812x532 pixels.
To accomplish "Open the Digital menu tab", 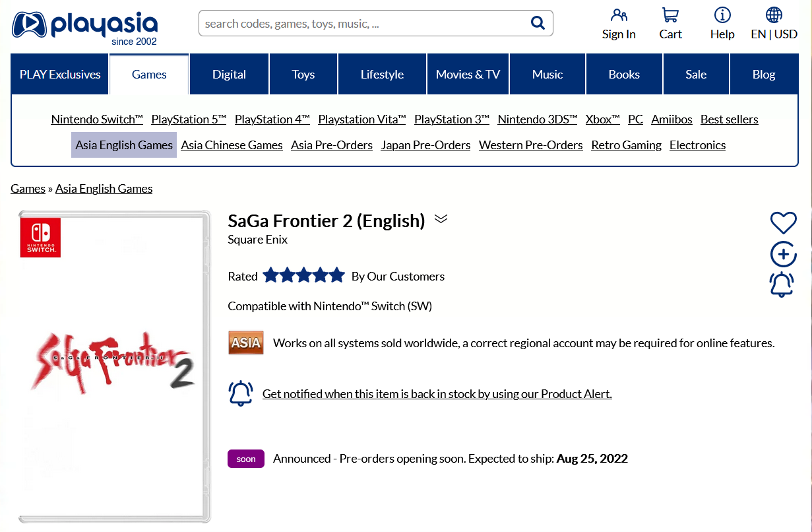I will click(229, 75).
